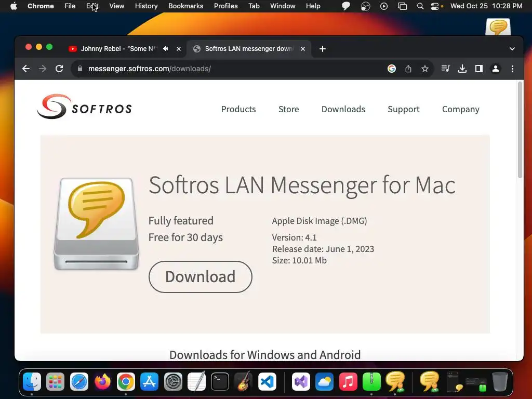The height and width of the screenshot is (399, 532).
Task: Share this page using the share icon
Action: pos(408,69)
